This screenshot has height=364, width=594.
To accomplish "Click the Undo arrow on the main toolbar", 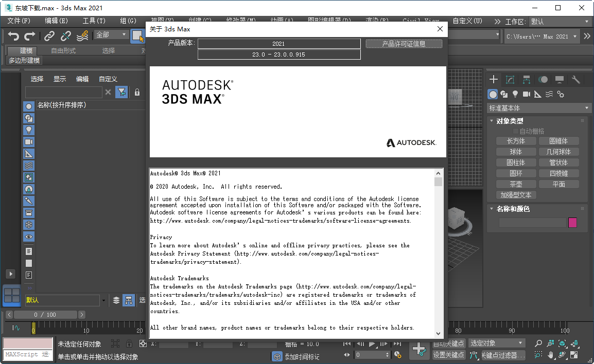I will [13, 35].
